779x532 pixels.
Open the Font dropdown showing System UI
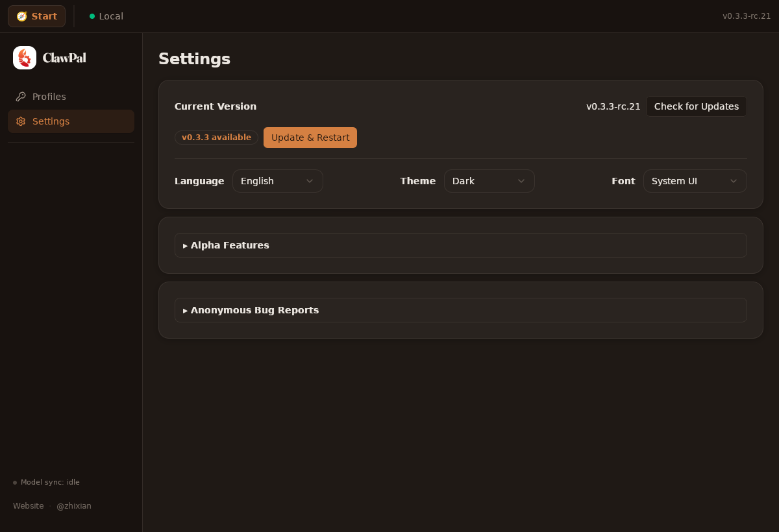click(x=695, y=181)
